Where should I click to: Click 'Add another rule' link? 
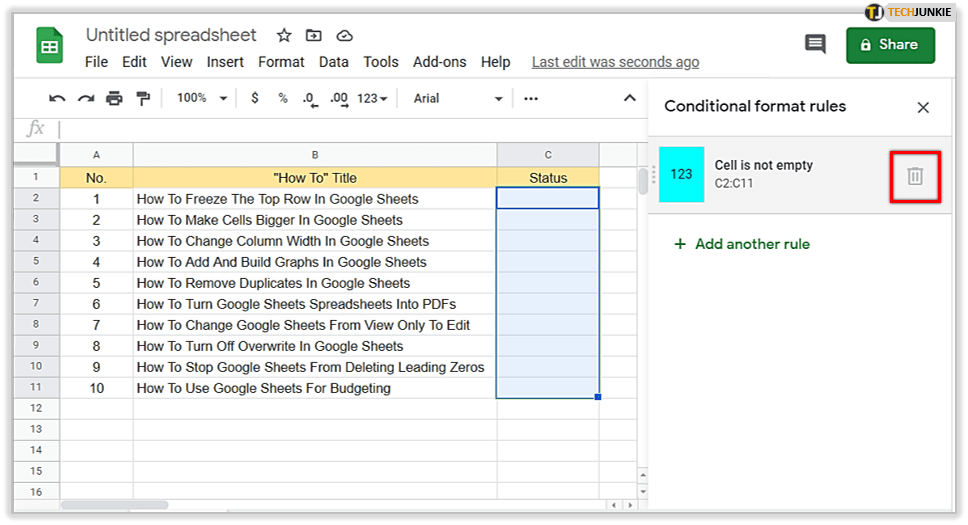pyautogui.click(x=742, y=244)
